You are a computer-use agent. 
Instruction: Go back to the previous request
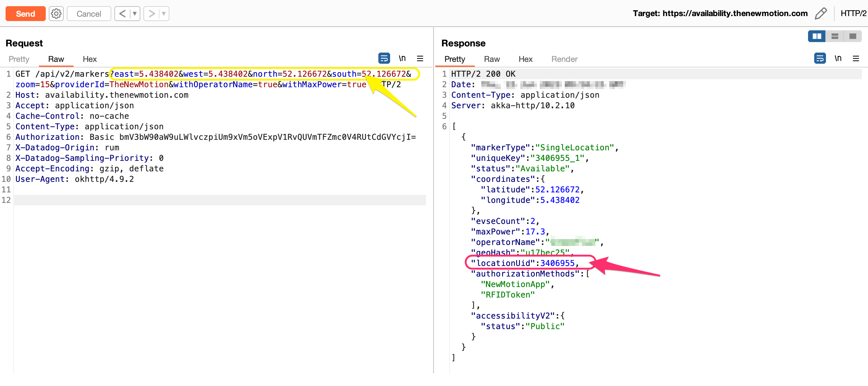[122, 14]
